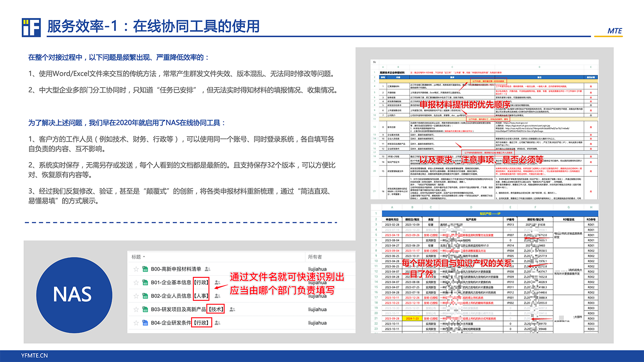Click the YFMTE.CN text in the footer
The image size is (644, 362).
(34, 355)
